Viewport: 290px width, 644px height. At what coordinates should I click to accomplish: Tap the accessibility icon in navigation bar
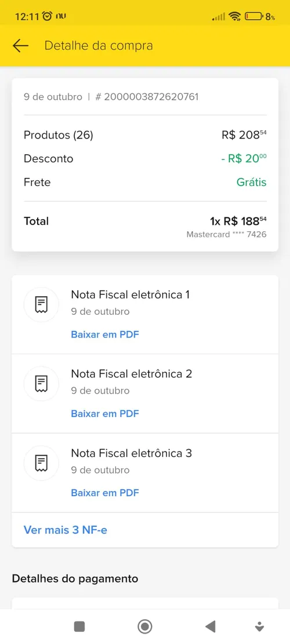tap(259, 627)
